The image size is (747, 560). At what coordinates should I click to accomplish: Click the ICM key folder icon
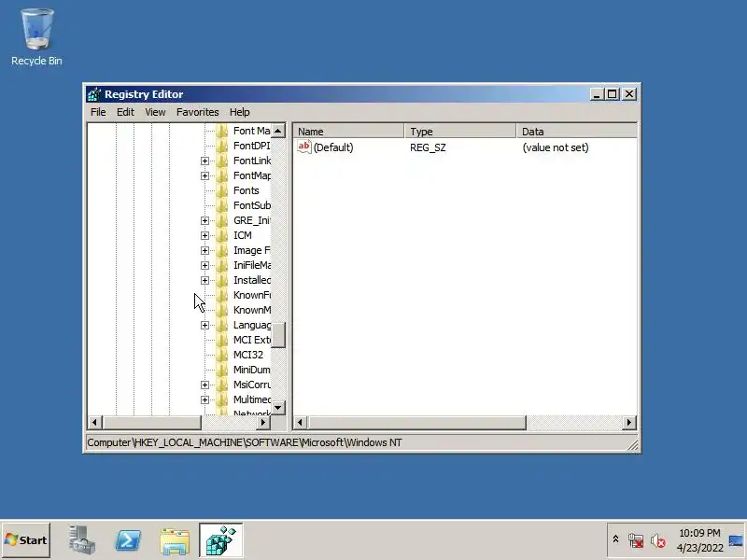click(x=221, y=235)
